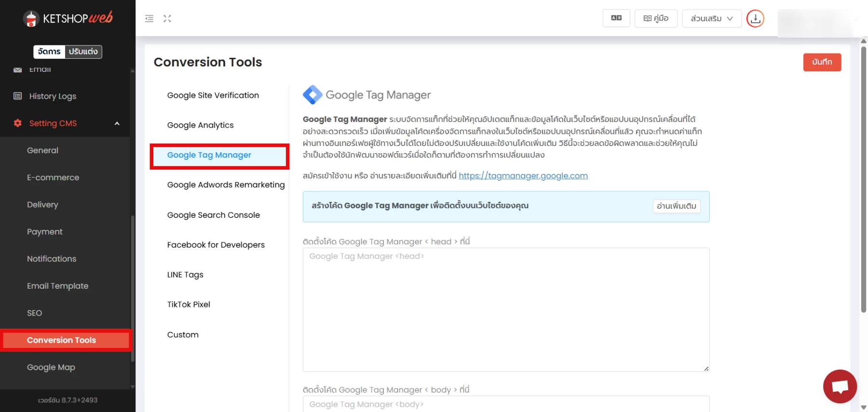The width and height of the screenshot is (868, 412).
Task: Open the Facebook for Developers tab
Action: pyautogui.click(x=216, y=245)
